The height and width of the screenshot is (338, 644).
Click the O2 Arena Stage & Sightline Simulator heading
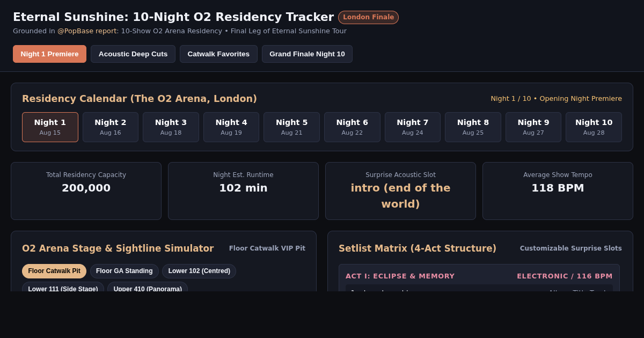pos(118,248)
